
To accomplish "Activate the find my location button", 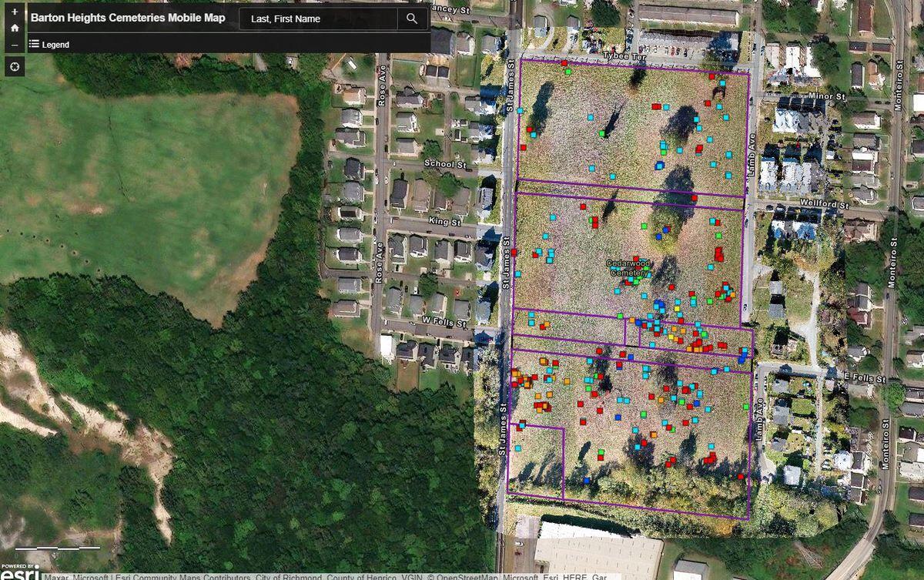I will click(15, 67).
